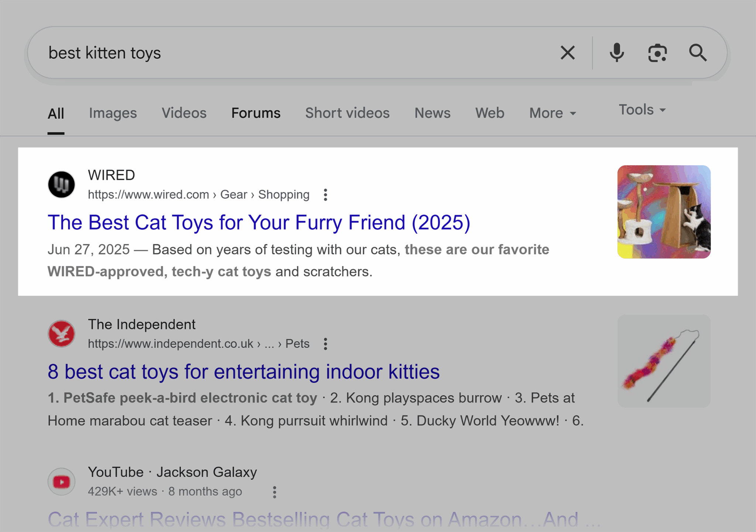Switch to the News tab
This screenshot has width=756, height=532.
click(432, 113)
